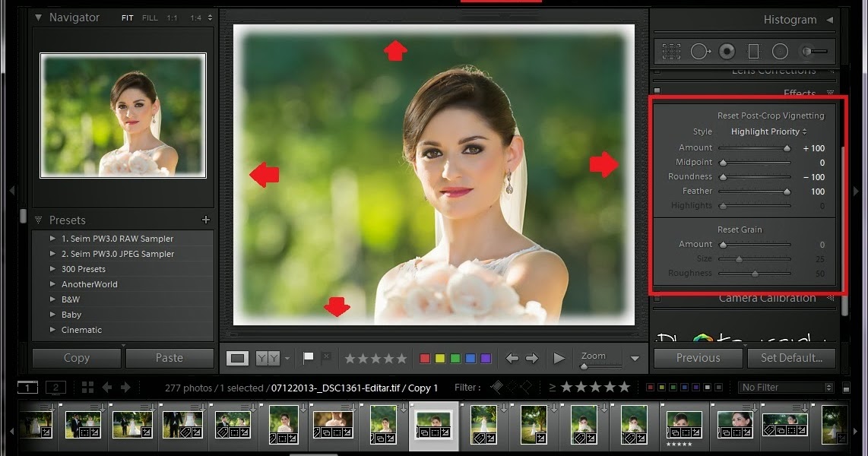
Task: Click the Reset Grain label
Action: (740, 230)
